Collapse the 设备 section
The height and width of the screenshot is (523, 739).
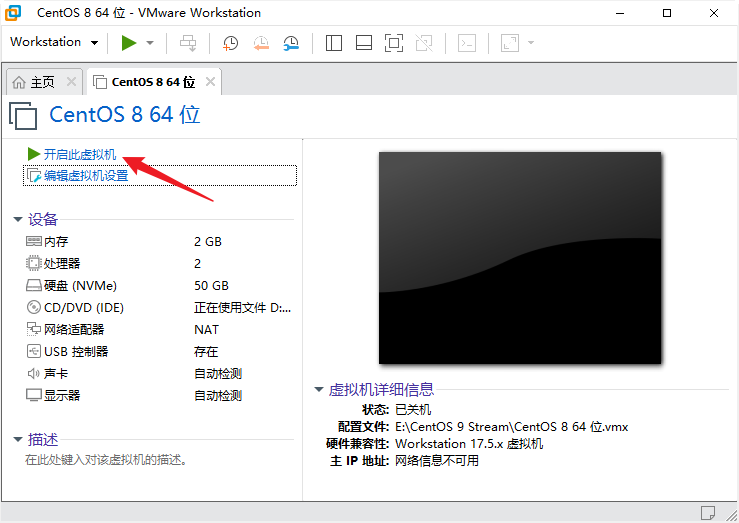(x=18, y=220)
